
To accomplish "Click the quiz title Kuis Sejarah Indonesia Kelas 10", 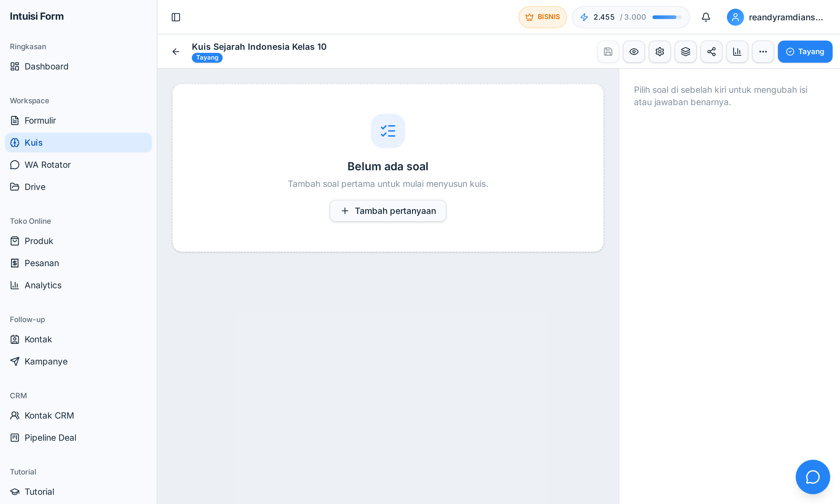I will coord(259,46).
